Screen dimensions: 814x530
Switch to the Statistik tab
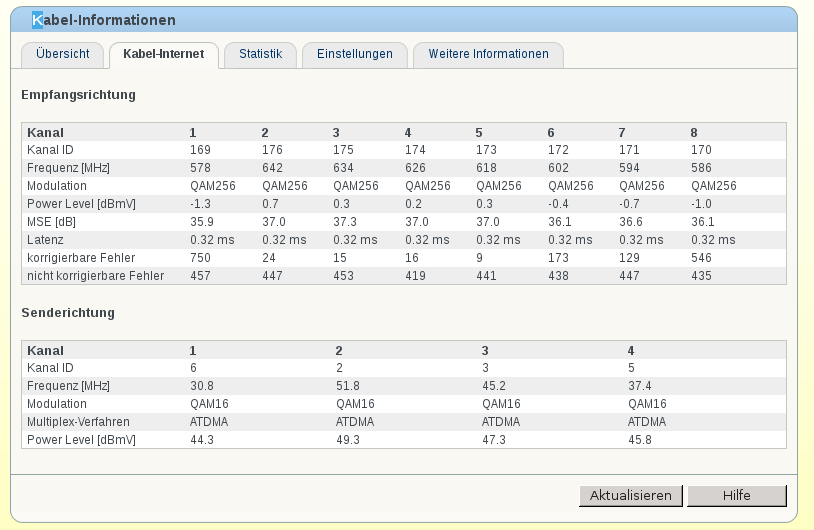261,54
